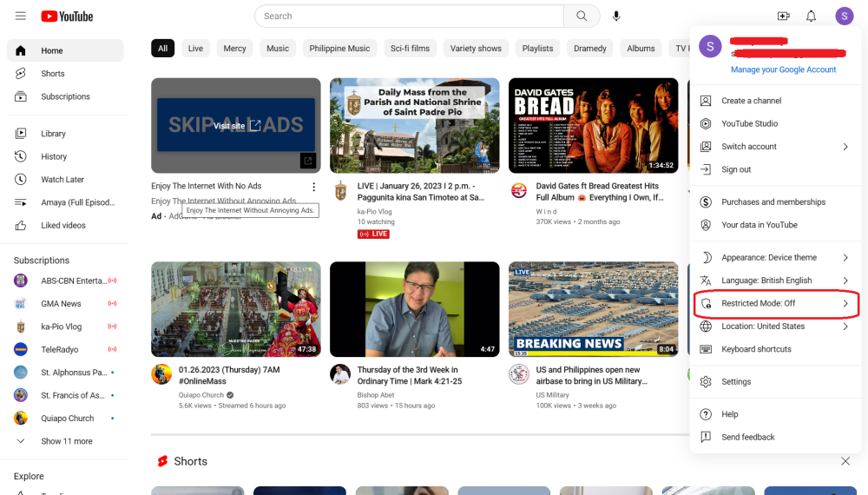Open GMA News subscription channel
Image resolution: width=868 pixels, height=495 pixels.
point(65,303)
